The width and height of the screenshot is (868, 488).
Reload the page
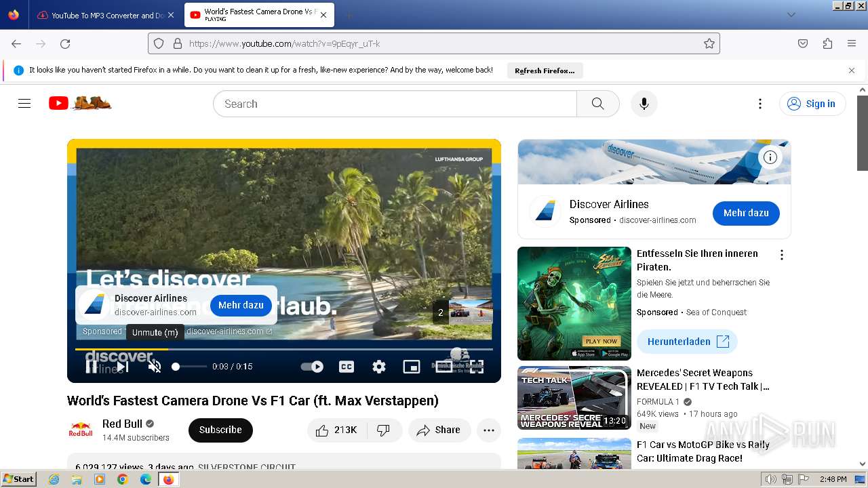pos(65,43)
